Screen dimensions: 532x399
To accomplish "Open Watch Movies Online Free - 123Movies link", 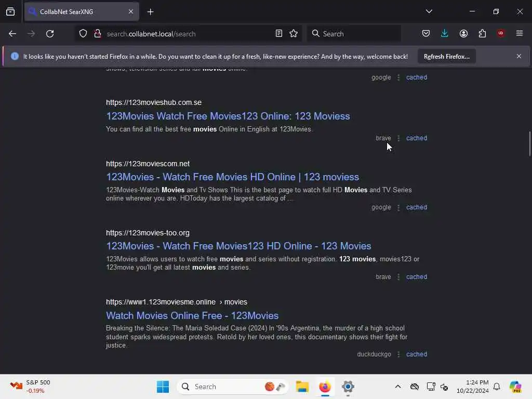I will [x=192, y=315].
